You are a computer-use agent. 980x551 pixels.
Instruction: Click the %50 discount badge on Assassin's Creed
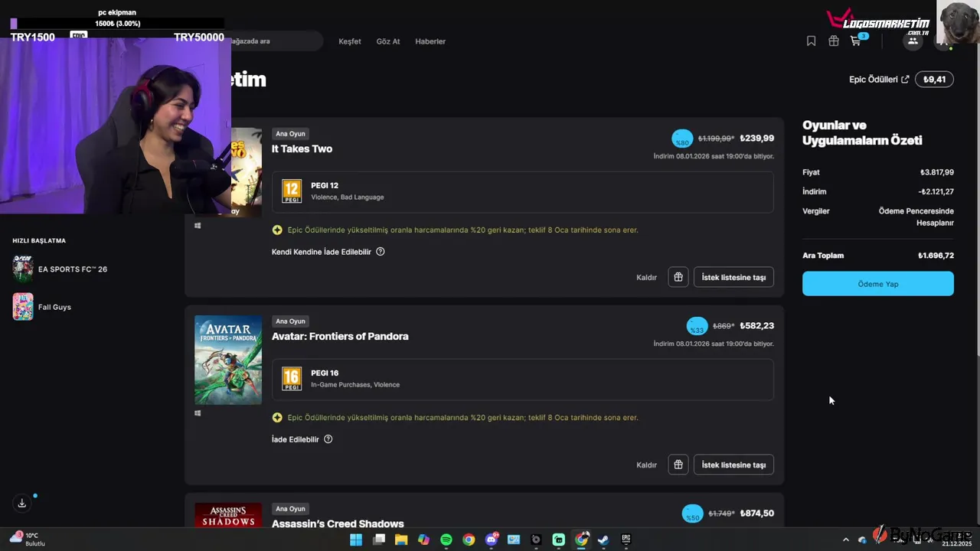pos(692,514)
